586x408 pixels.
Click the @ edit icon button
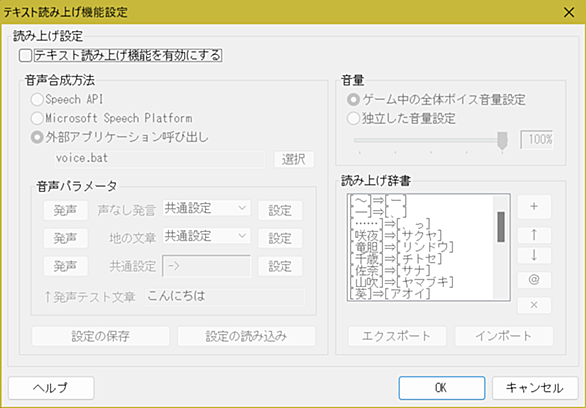(534, 279)
